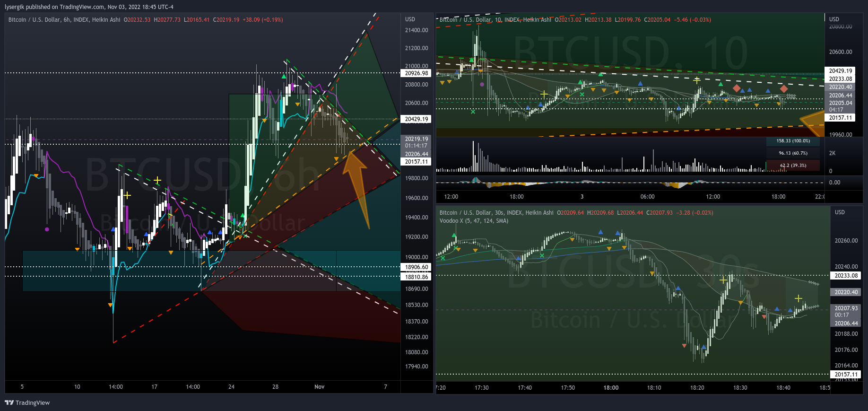Click the red down-triangle marker at 30s chart low
Viewport: 868px width, 411px height.
684,346
